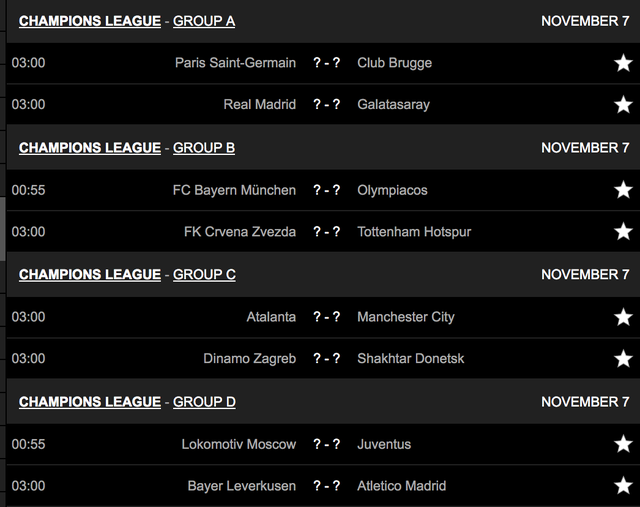Open the Real Madrid ?-? score
640x507 pixels.
[x=327, y=105]
